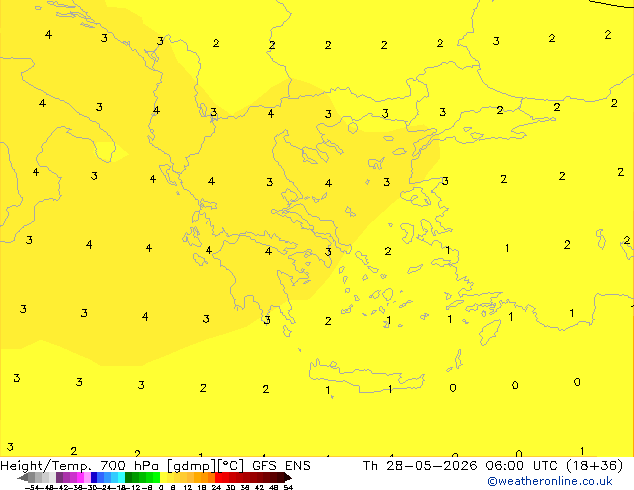Click the '-54' label on color scale
This screenshot has width=634, height=490.
click(x=32, y=487)
